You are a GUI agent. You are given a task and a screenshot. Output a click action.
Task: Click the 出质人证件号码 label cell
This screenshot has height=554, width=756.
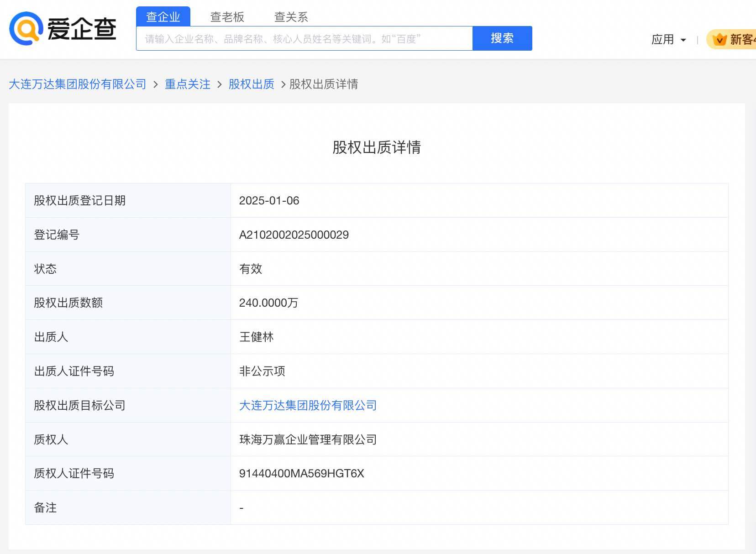(128, 371)
